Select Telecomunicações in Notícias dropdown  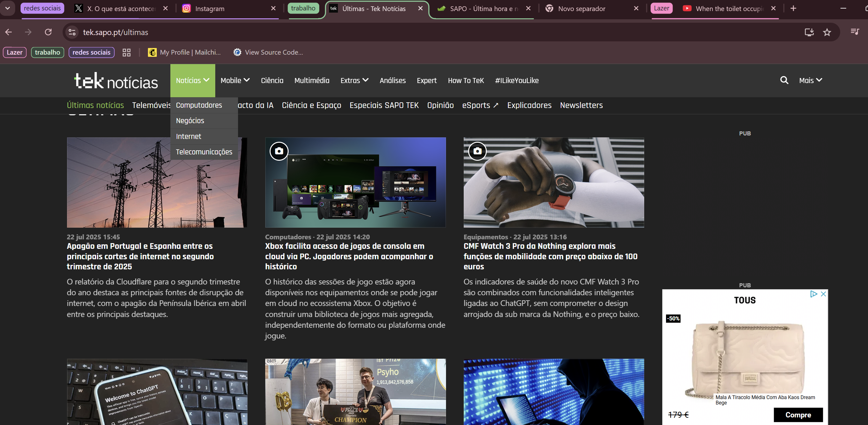(x=204, y=152)
